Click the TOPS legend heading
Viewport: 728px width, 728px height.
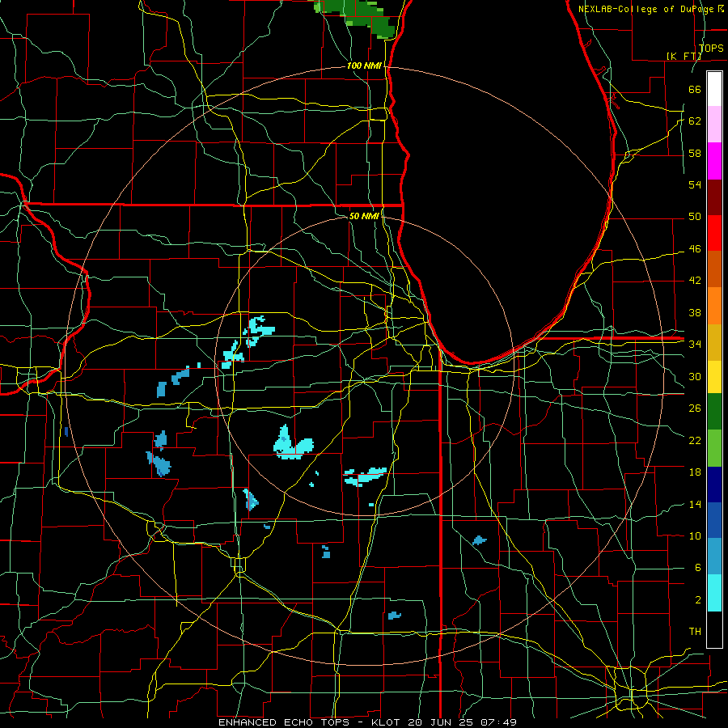(x=711, y=48)
